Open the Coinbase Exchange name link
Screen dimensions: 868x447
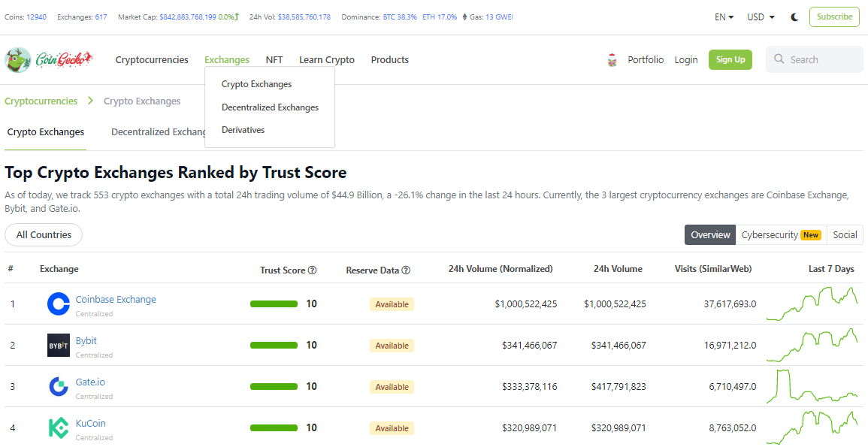point(116,299)
